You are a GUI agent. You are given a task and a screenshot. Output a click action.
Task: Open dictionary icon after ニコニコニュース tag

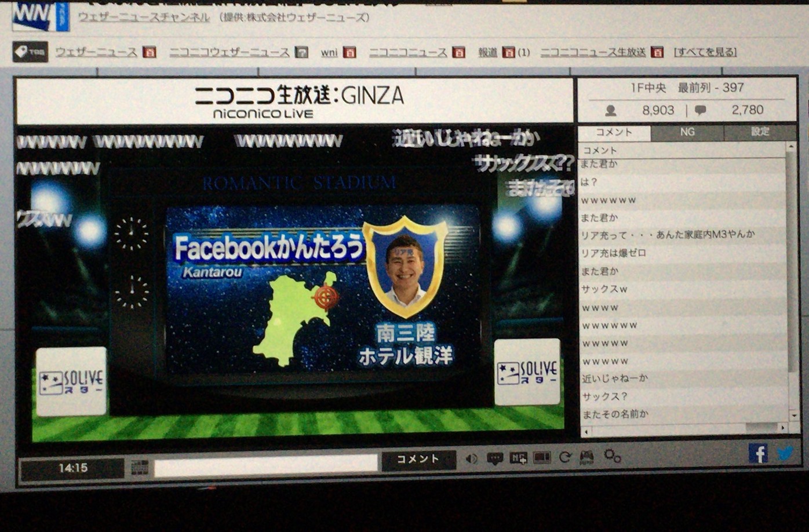click(x=458, y=52)
